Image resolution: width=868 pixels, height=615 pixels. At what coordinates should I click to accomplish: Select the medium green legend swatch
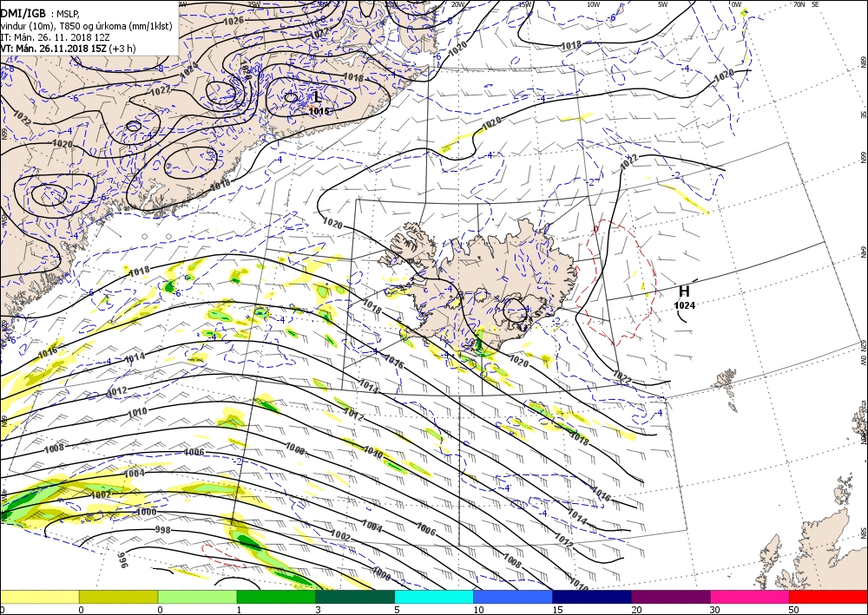click(x=276, y=597)
